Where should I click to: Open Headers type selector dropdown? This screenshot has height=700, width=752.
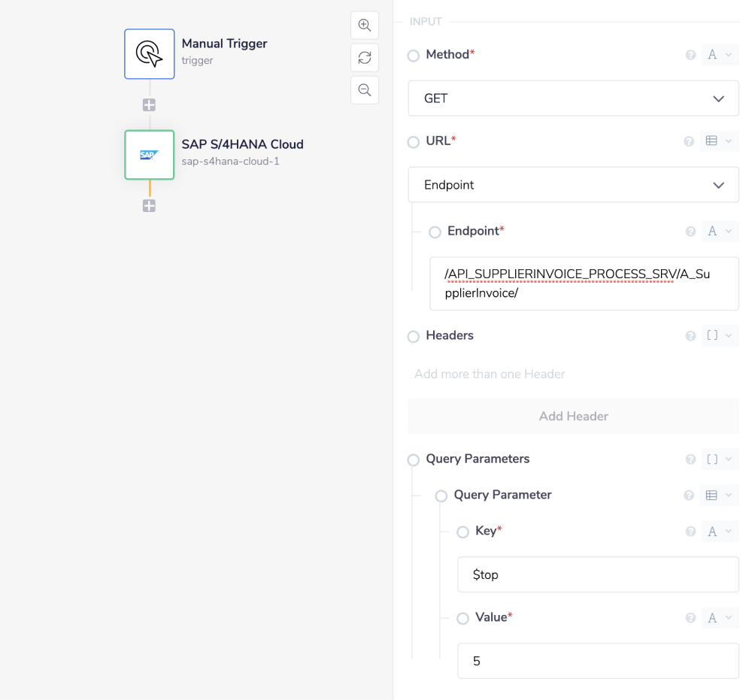(x=719, y=335)
